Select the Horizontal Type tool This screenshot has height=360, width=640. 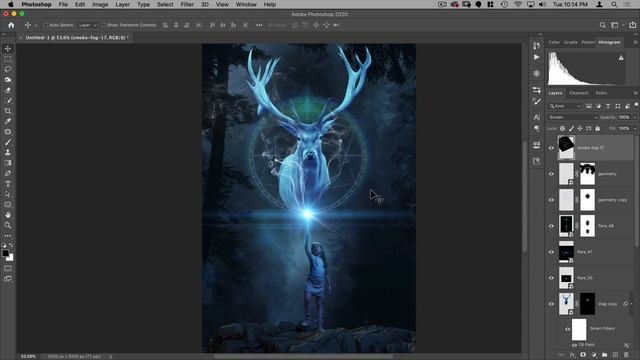tap(8, 184)
